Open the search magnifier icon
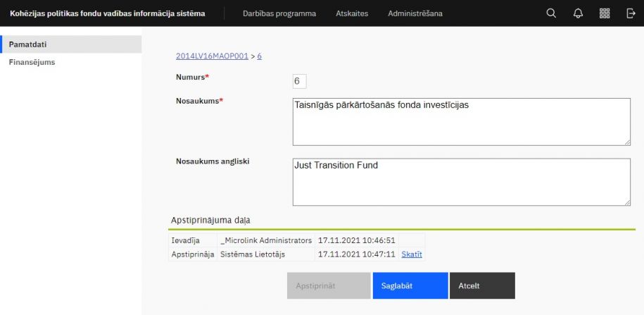The height and width of the screenshot is (315, 644). [551, 13]
